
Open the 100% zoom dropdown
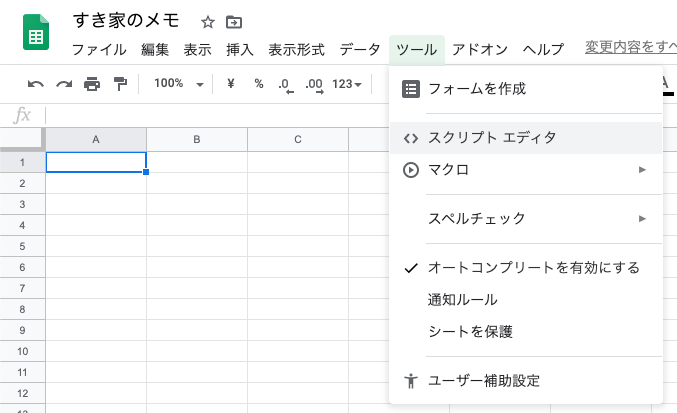[x=178, y=83]
